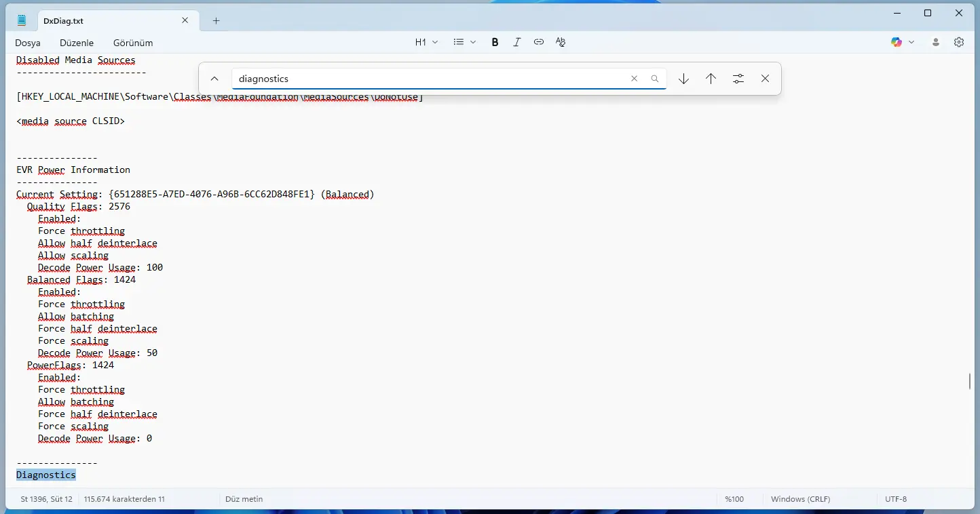Click 'Allow scaling' line
980x514 pixels.
73,255
